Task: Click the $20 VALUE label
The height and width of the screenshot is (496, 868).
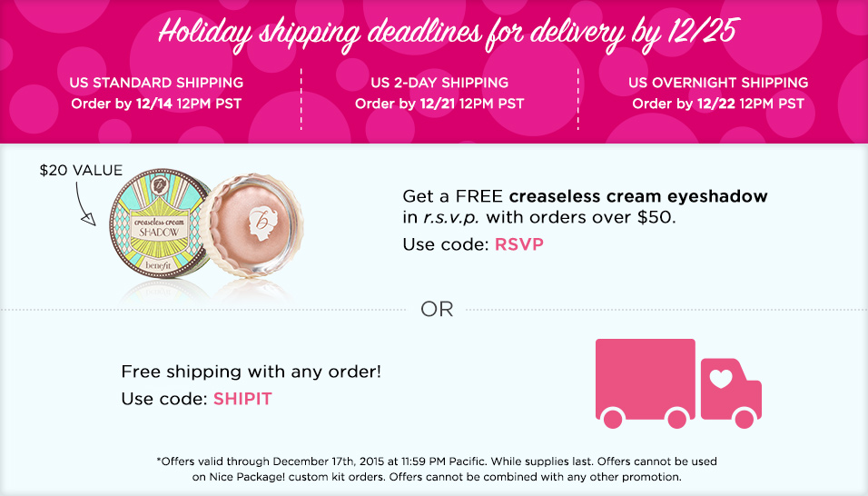Action: (81, 171)
